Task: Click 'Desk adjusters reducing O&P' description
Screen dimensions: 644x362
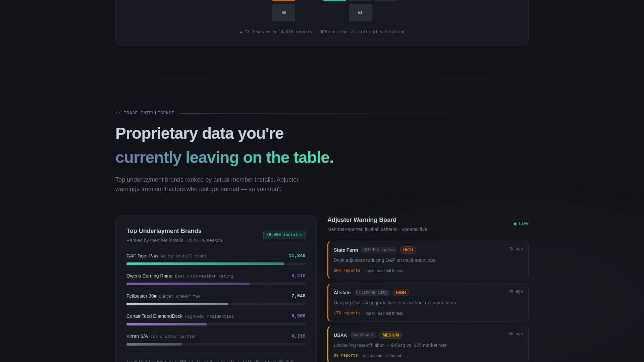Action: click(384, 260)
